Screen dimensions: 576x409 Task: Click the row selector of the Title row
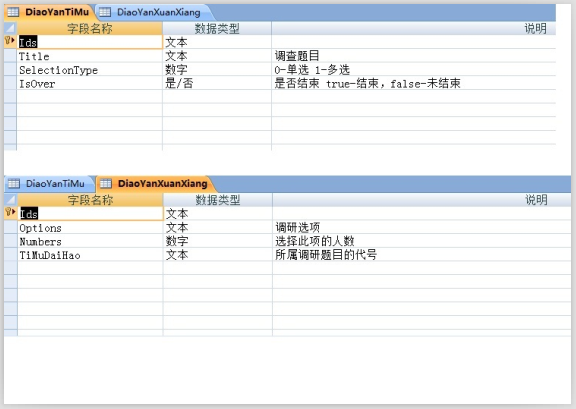tap(10, 56)
